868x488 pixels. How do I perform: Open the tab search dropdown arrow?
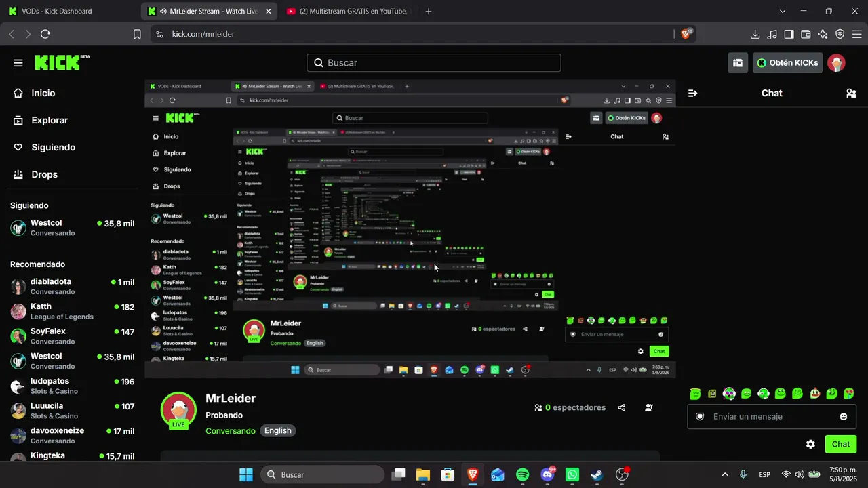point(783,12)
